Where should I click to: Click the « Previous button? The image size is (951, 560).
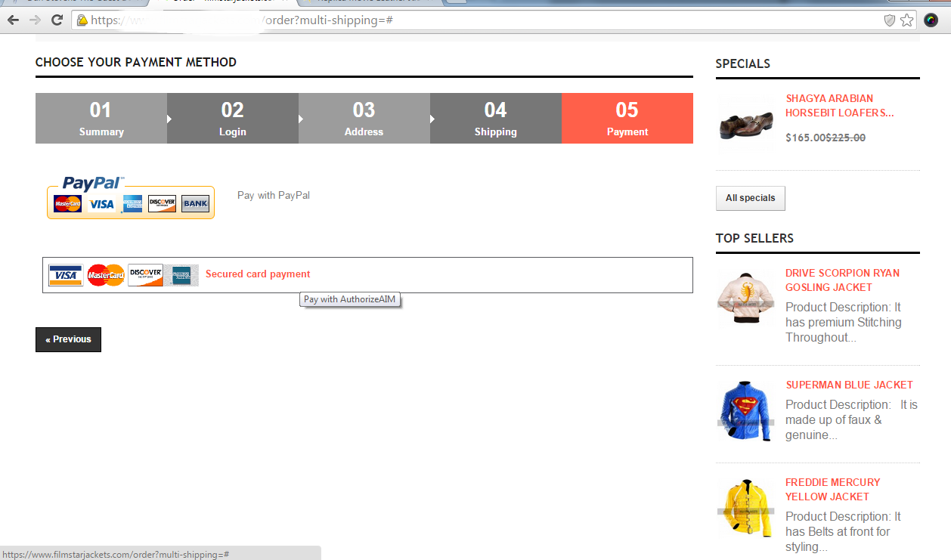pyautogui.click(x=68, y=339)
